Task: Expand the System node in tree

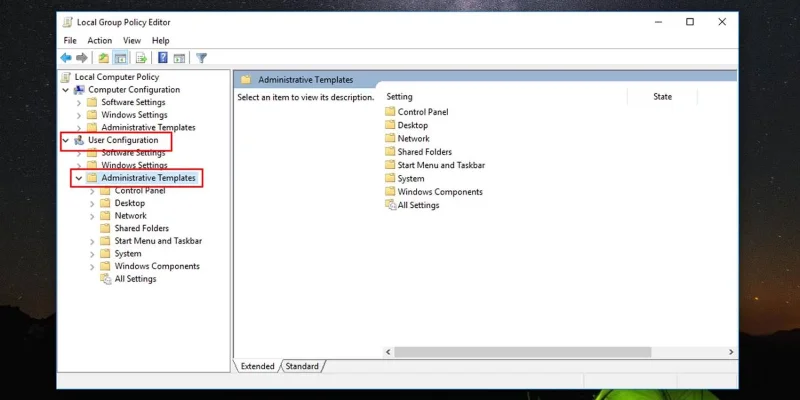Action: pos(92,254)
